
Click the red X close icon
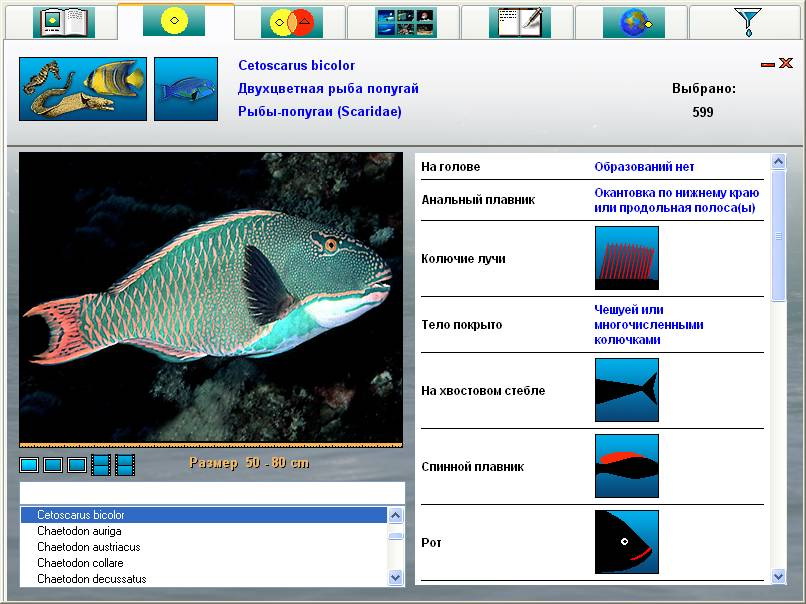[785, 63]
